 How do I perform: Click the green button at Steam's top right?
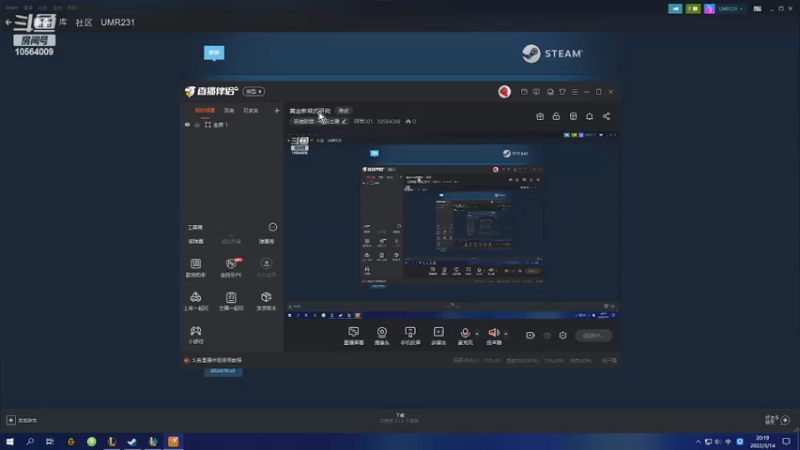click(693, 9)
